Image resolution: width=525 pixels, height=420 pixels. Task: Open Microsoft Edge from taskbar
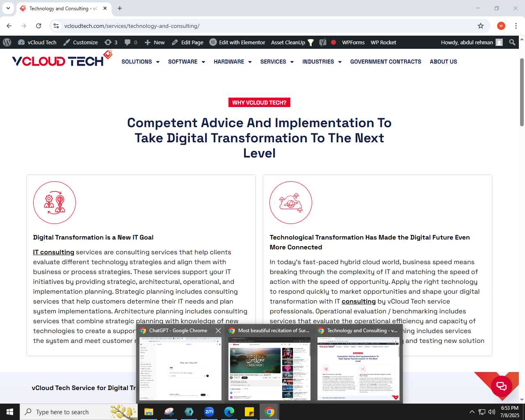(x=229, y=412)
